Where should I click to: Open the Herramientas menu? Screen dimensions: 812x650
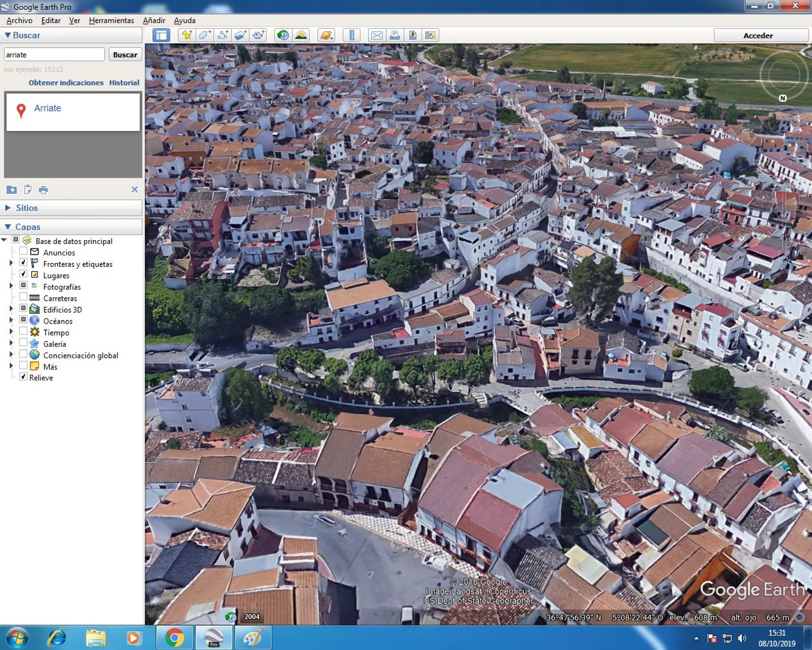click(x=111, y=20)
